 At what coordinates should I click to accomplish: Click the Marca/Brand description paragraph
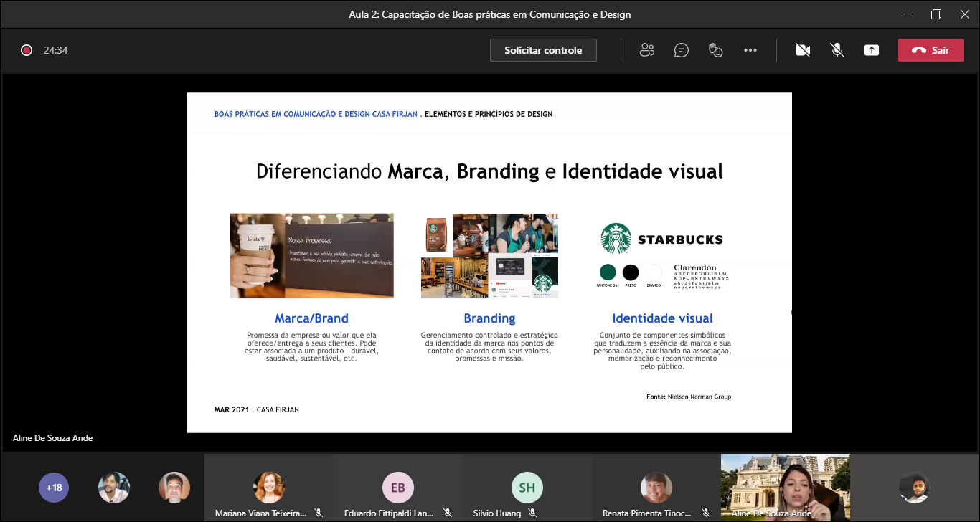[x=311, y=347]
